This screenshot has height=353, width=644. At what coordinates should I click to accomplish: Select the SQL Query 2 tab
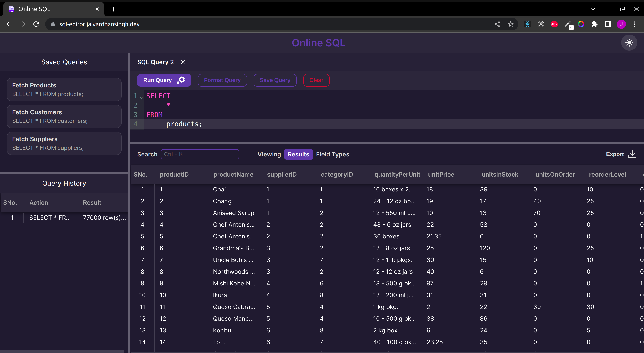[155, 62]
